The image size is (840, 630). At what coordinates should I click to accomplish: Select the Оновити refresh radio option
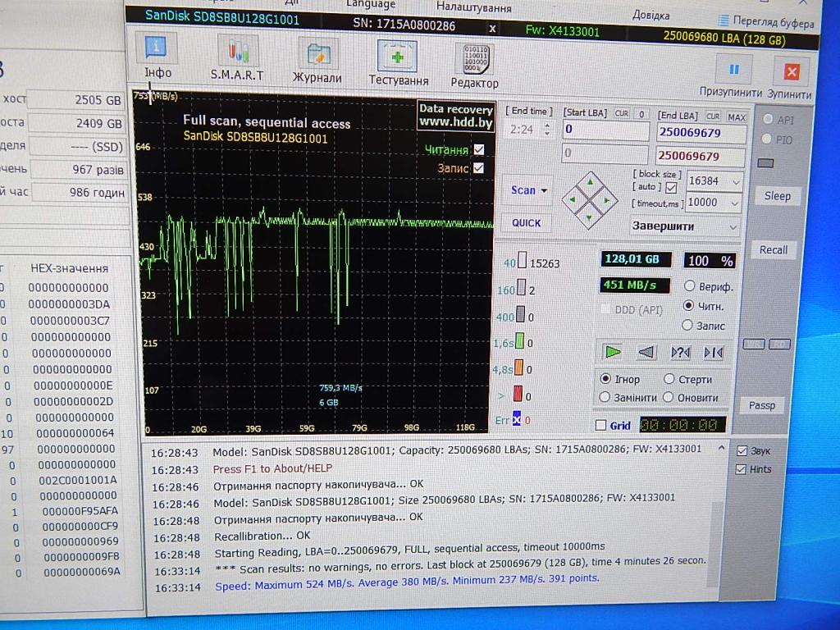click(x=668, y=397)
